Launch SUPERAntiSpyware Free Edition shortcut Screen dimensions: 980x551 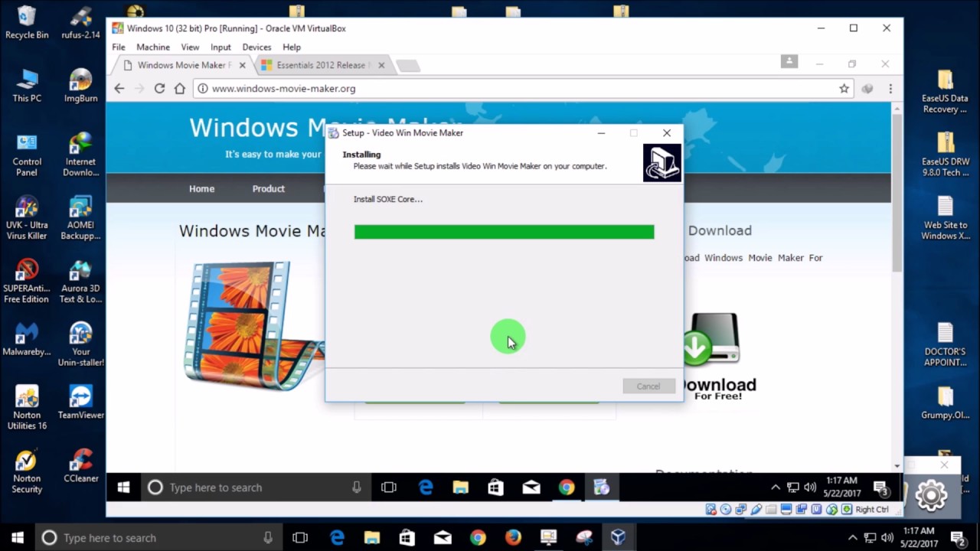point(26,282)
